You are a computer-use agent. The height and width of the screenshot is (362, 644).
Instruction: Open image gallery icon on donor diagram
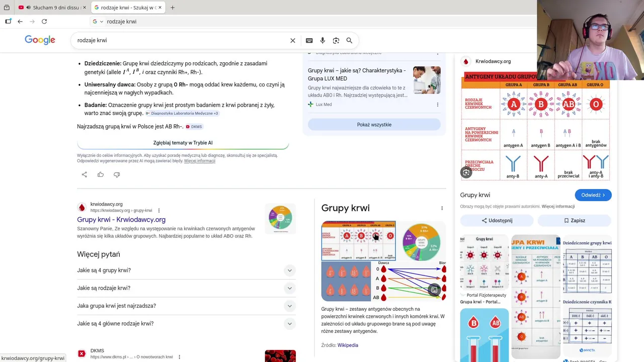pos(434,290)
